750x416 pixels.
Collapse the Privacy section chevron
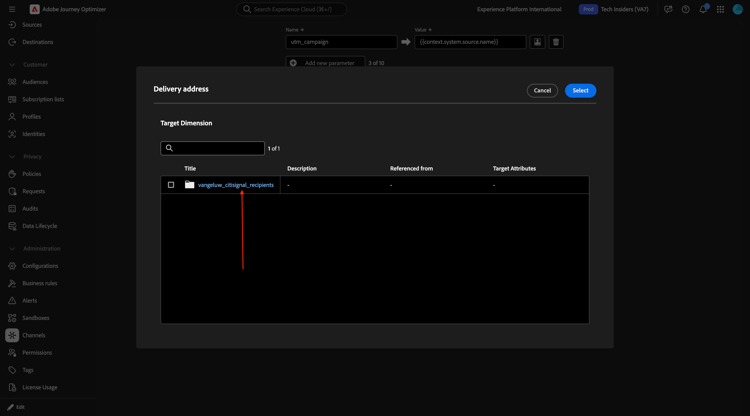(x=12, y=156)
